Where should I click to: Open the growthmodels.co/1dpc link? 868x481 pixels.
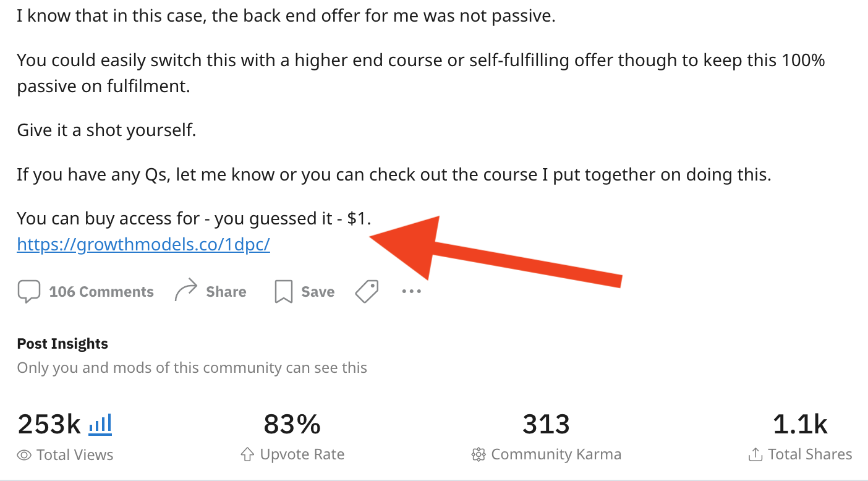pos(143,245)
